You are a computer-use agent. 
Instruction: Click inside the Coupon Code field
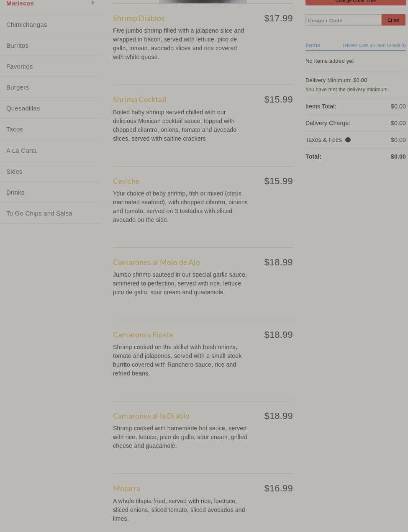[343, 20]
